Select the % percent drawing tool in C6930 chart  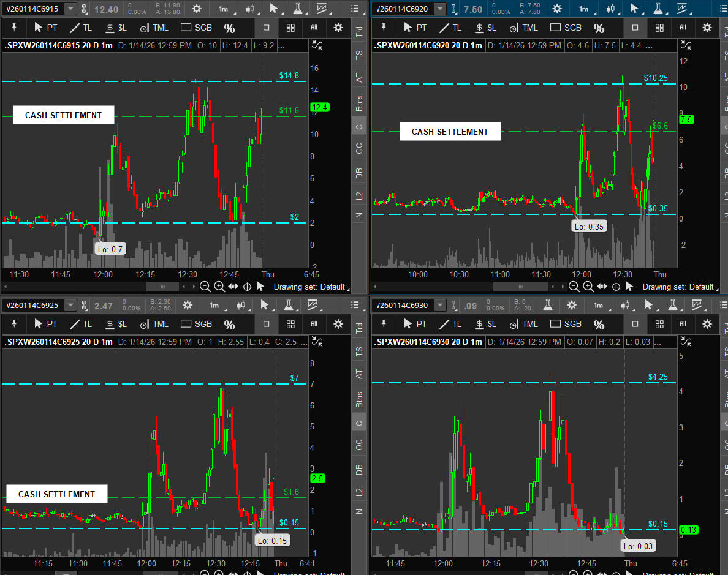pyautogui.click(x=599, y=325)
